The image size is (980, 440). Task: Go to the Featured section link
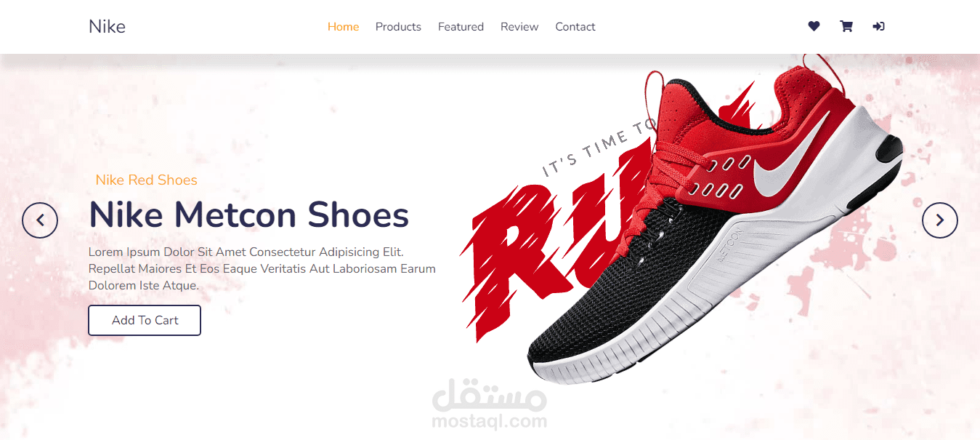click(x=461, y=27)
